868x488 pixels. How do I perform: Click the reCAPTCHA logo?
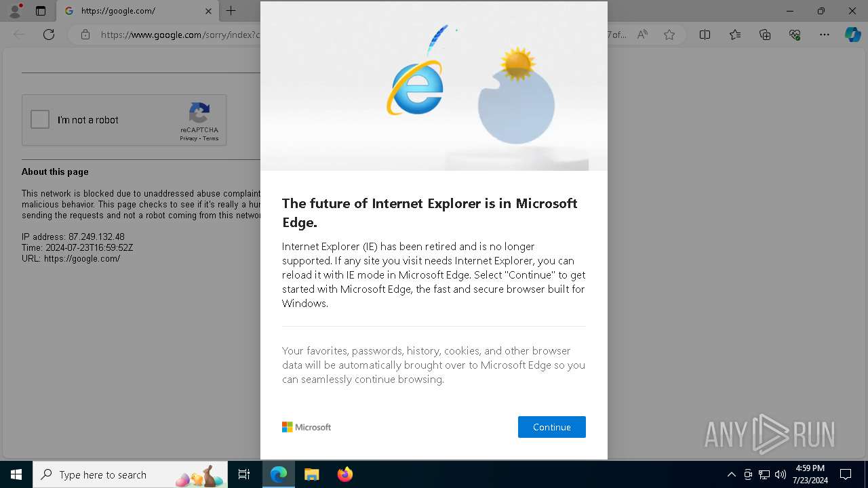click(199, 113)
